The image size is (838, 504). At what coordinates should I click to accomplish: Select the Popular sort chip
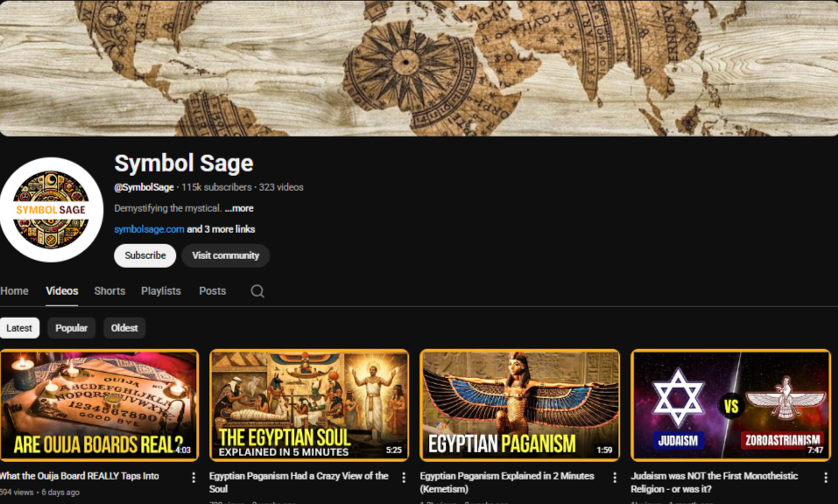(72, 328)
